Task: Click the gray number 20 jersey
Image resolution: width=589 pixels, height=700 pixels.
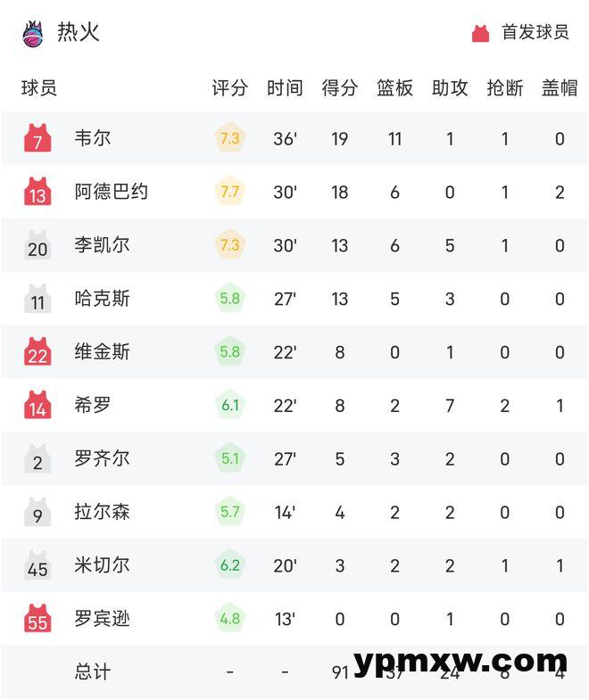Action: (37, 245)
